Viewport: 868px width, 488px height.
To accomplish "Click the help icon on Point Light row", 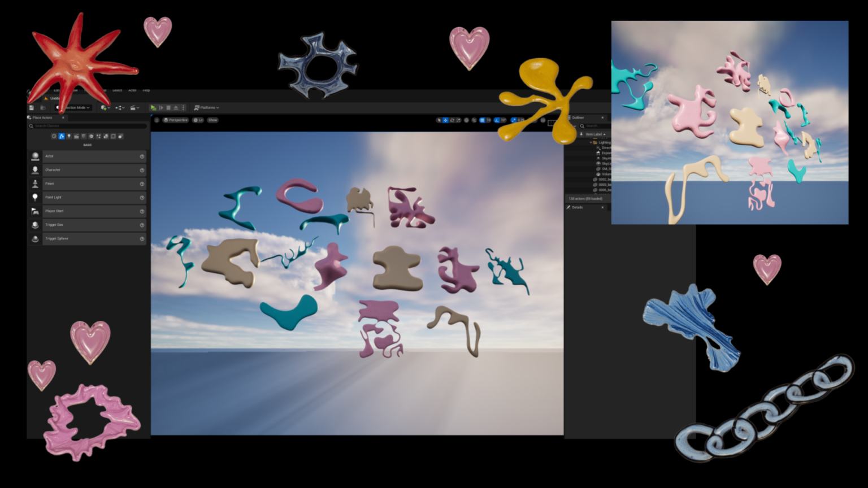I will pos(142,197).
